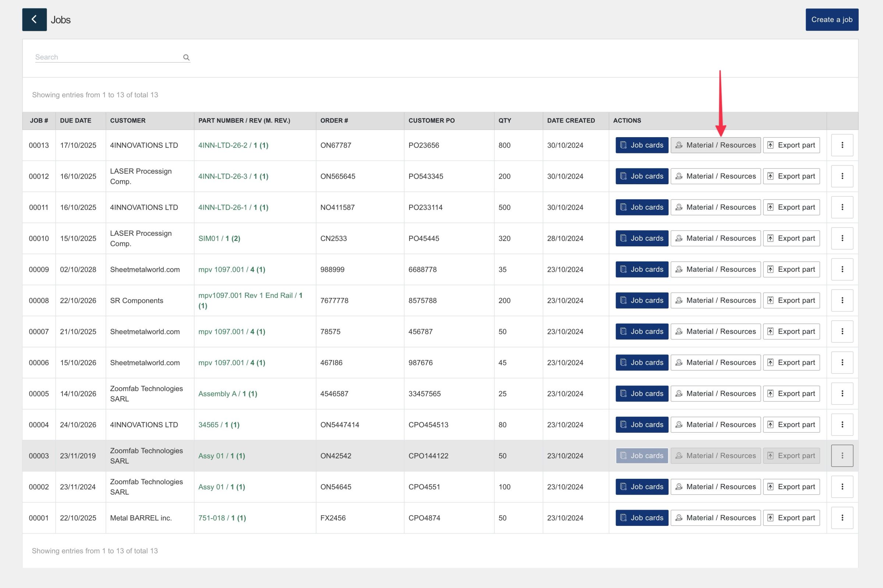Open Material / Resources for job 00013

[x=715, y=145]
